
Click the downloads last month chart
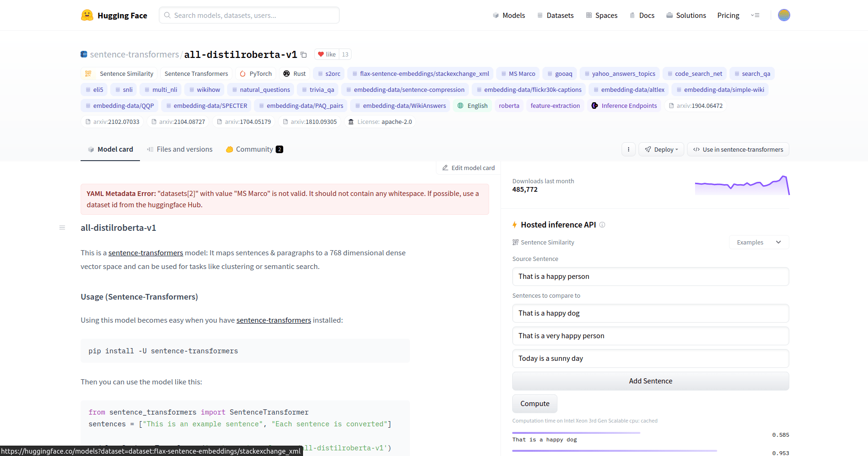point(742,185)
